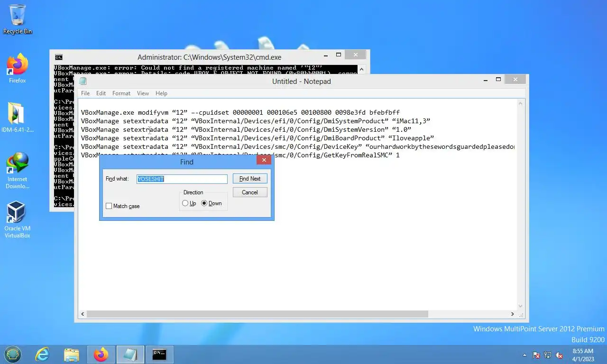Click Notepad horizontal scrollbar right arrow
This screenshot has width=607, height=364.
click(x=512, y=314)
